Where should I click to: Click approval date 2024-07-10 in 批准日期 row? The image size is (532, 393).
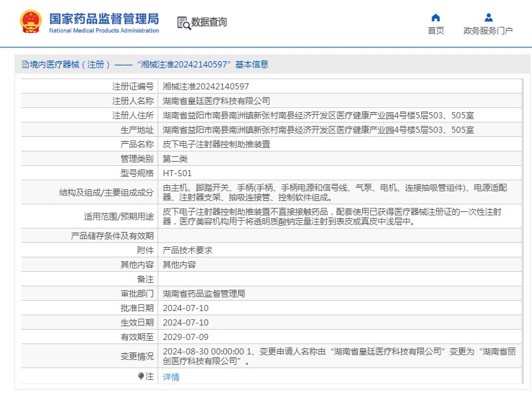[186, 308]
